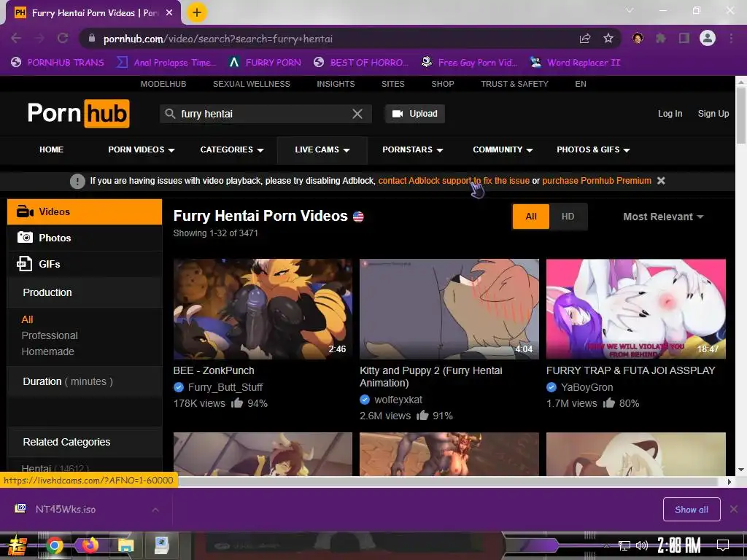Open the browser side panel icon
The image size is (747, 560).
point(684,38)
